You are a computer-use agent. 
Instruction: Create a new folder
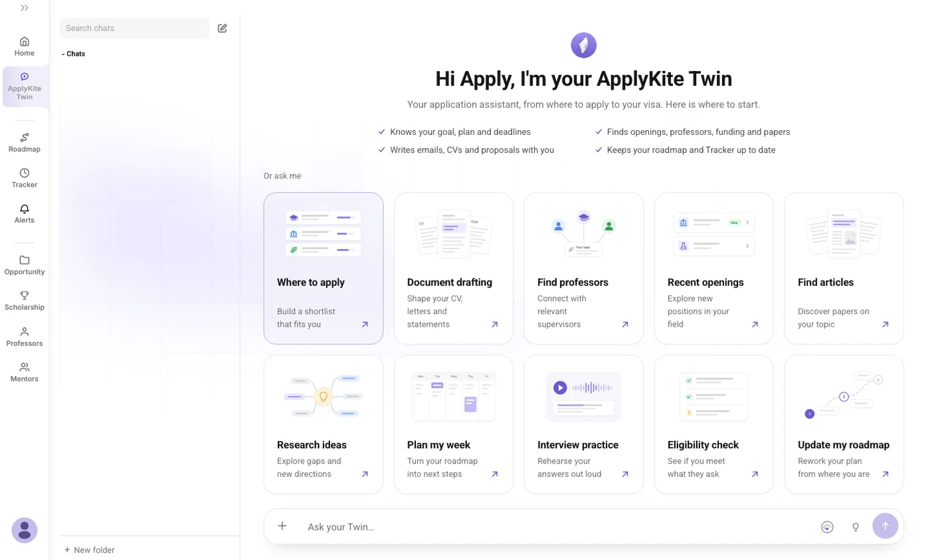(x=89, y=550)
